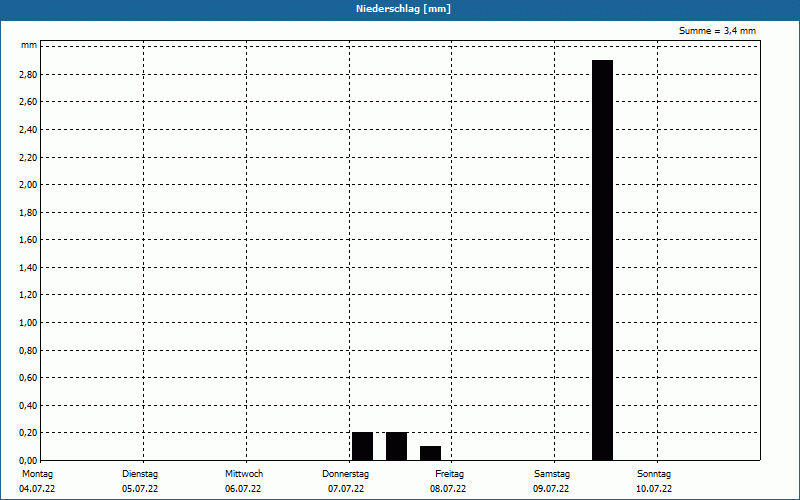Click the date '09.07.22'
This screenshot has height=500, width=800.
coord(551,489)
